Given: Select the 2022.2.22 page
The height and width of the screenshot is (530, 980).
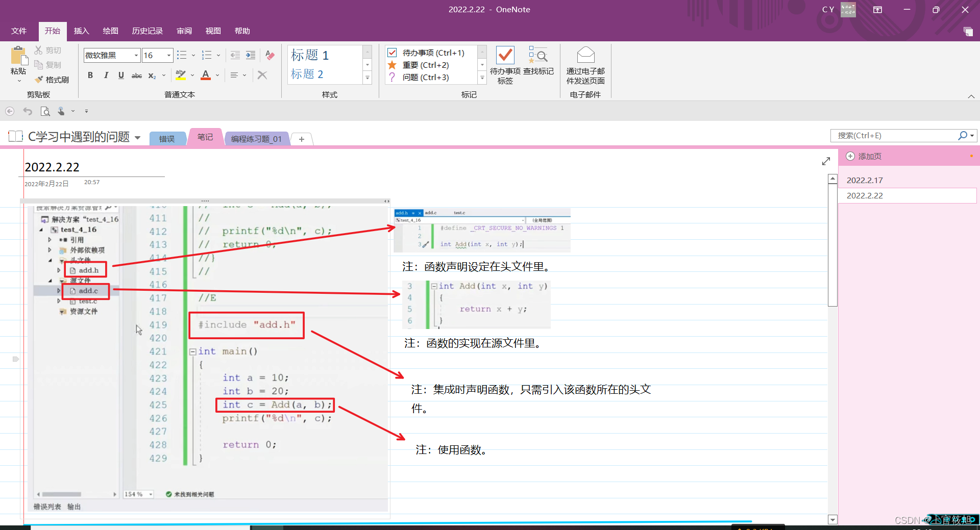Looking at the screenshot, I should (908, 195).
